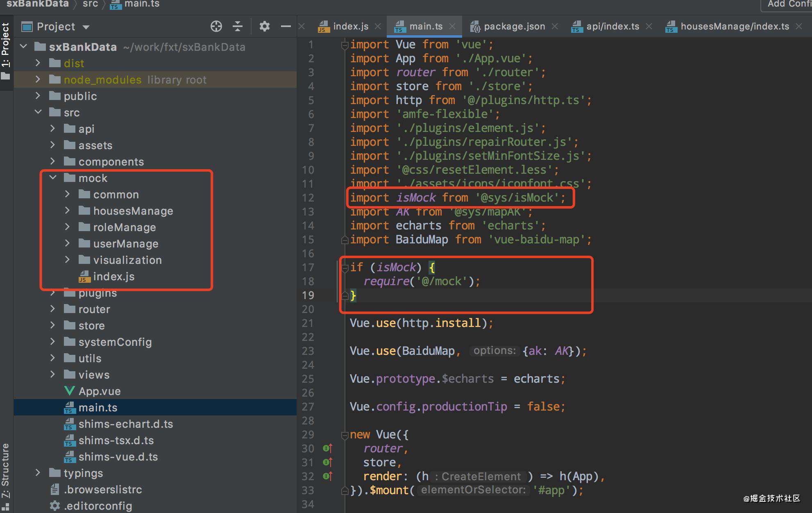Click the isMock identifier on line 12
This screenshot has height=513, width=812.
pyautogui.click(x=416, y=198)
